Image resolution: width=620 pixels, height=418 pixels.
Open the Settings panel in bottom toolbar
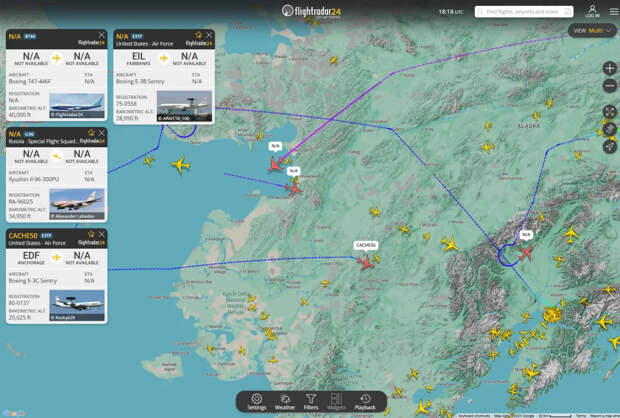257,401
